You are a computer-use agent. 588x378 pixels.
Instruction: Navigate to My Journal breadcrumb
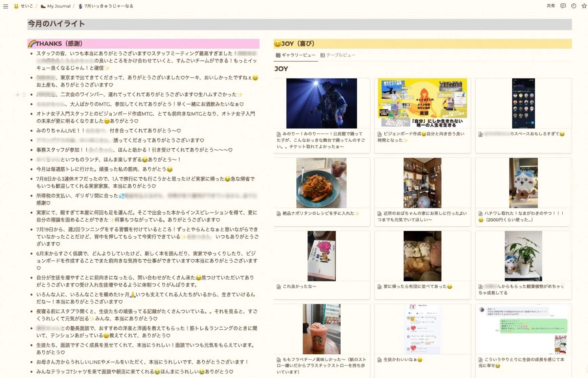pos(55,6)
